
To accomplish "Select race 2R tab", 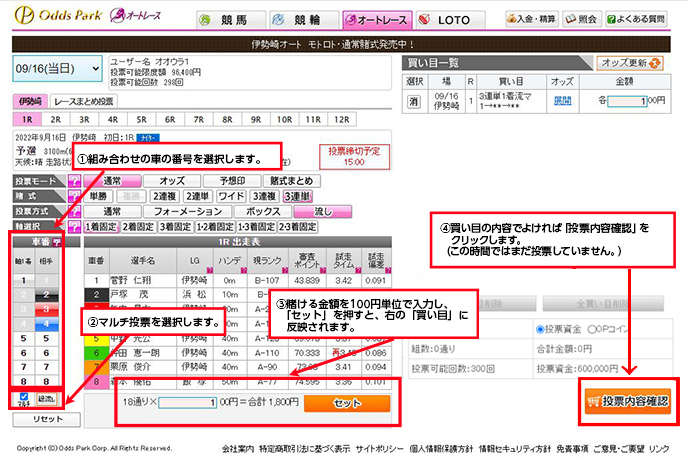I will tap(56, 119).
